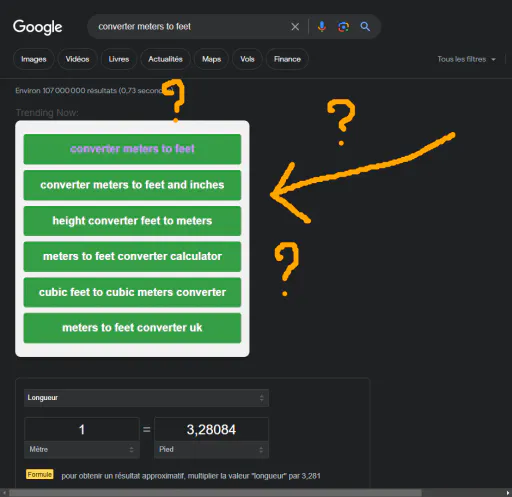Screen dimensions: 512x497
Task: Open Google Lens image search icon
Action: click(x=343, y=27)
